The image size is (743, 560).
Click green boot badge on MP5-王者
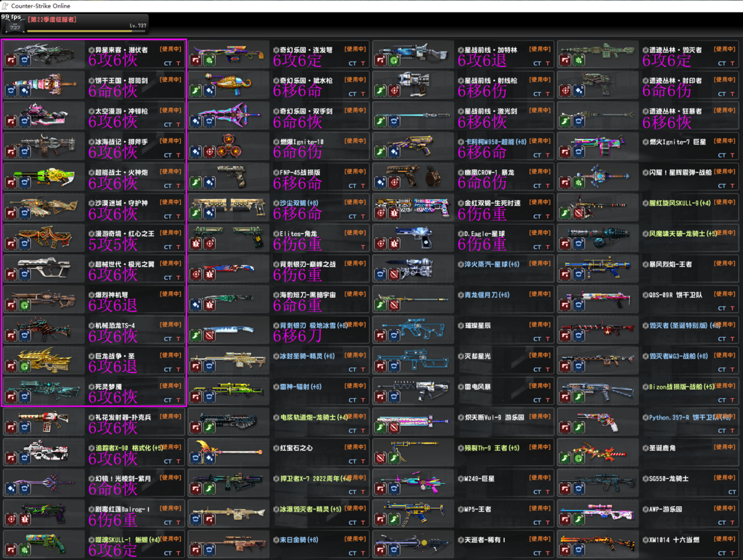pos(394,519)
